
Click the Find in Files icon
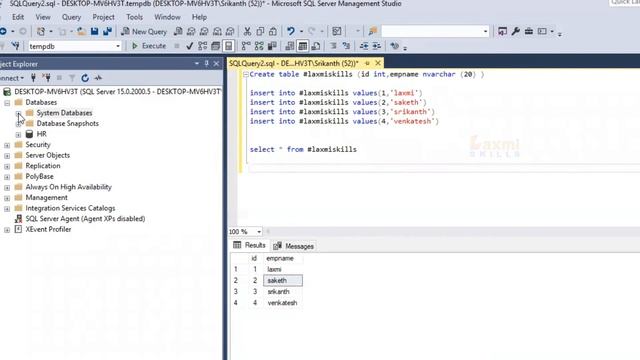pos(372,31)
